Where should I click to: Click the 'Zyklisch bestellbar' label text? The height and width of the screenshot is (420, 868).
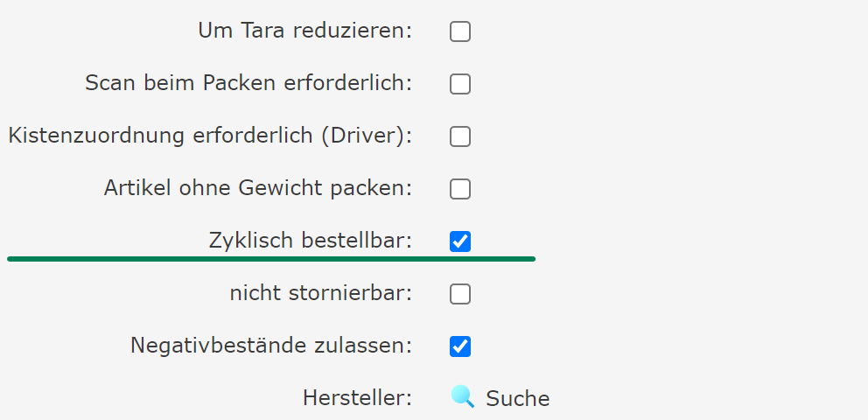click(310, 241)
